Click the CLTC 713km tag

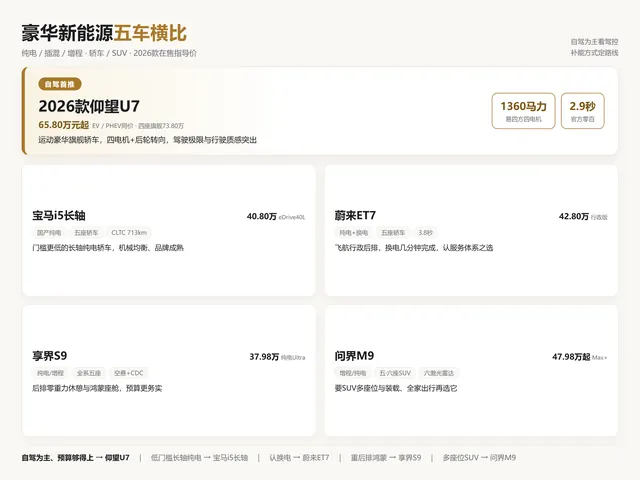click(129, 233)
